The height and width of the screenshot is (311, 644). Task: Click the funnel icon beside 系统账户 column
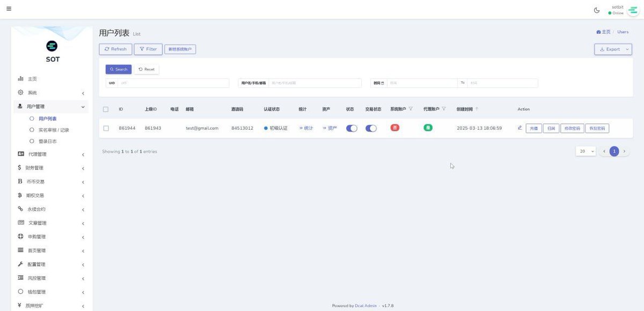tap(411, 109)
